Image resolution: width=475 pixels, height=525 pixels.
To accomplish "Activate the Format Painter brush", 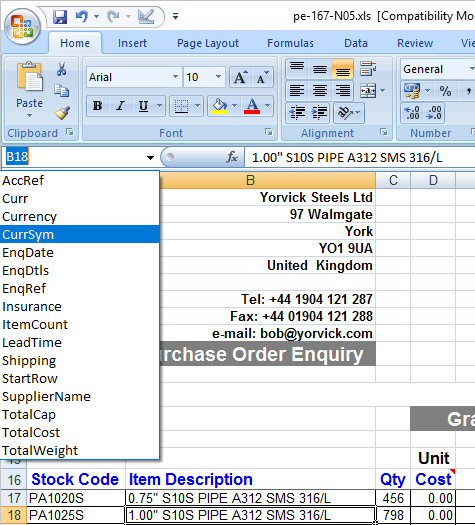I will [x=63, y=113].
